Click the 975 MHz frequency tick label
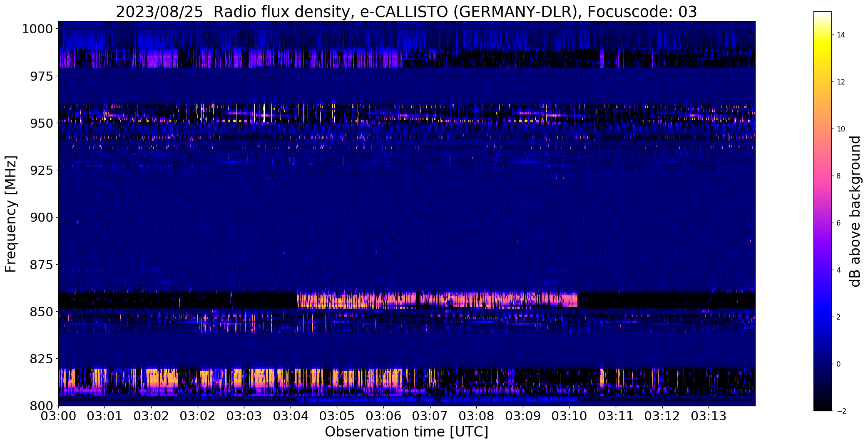Screen dimensions: 868x444 point(41,76)
